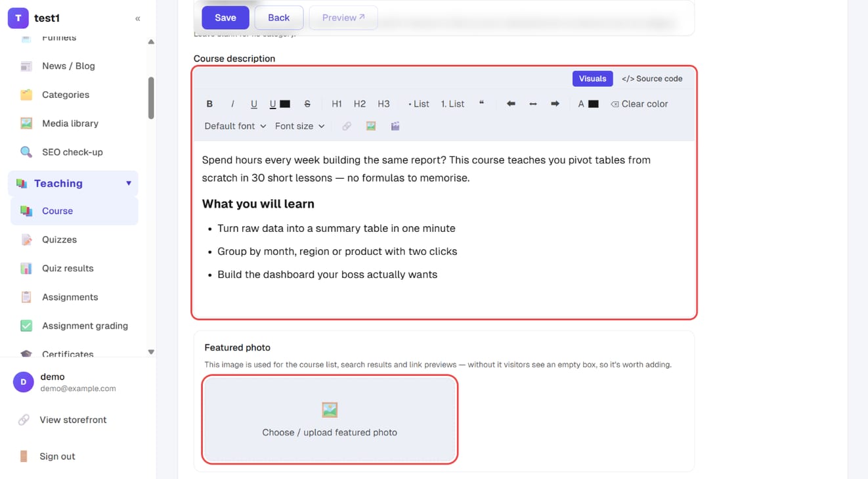Open the Font size dropdown
Image resolution: width=868 pixels, height=479 pixels.
pyautogui.click(x=299, y=126)
